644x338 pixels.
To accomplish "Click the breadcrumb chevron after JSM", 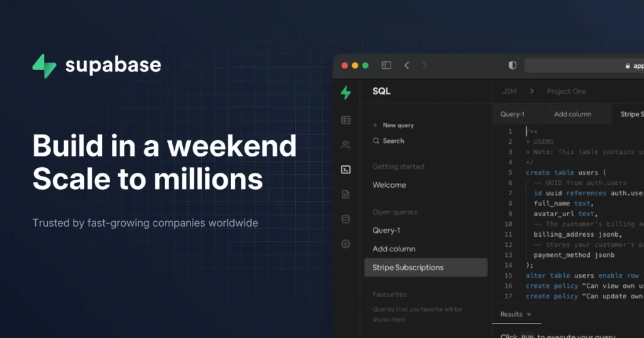I will pos(532,91).
